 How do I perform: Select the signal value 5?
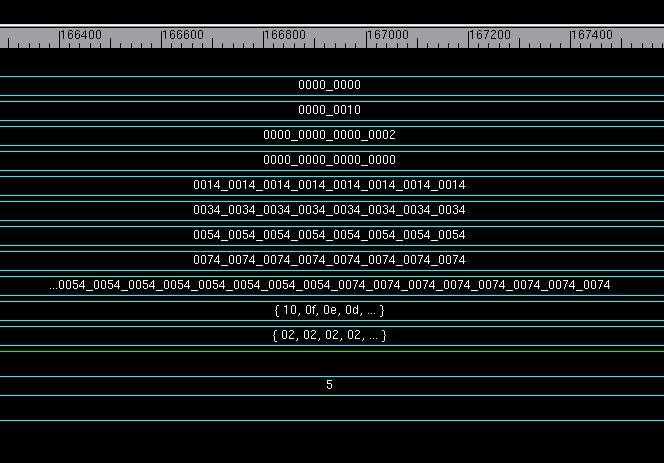pyautogui.click(x=329, y=385)
